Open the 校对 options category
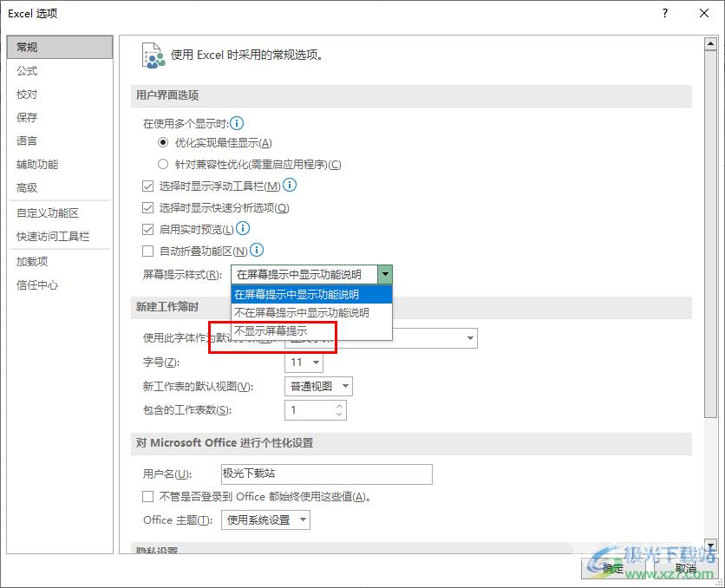Viewport: 725px width, 588px height. [x=60, y=95]
